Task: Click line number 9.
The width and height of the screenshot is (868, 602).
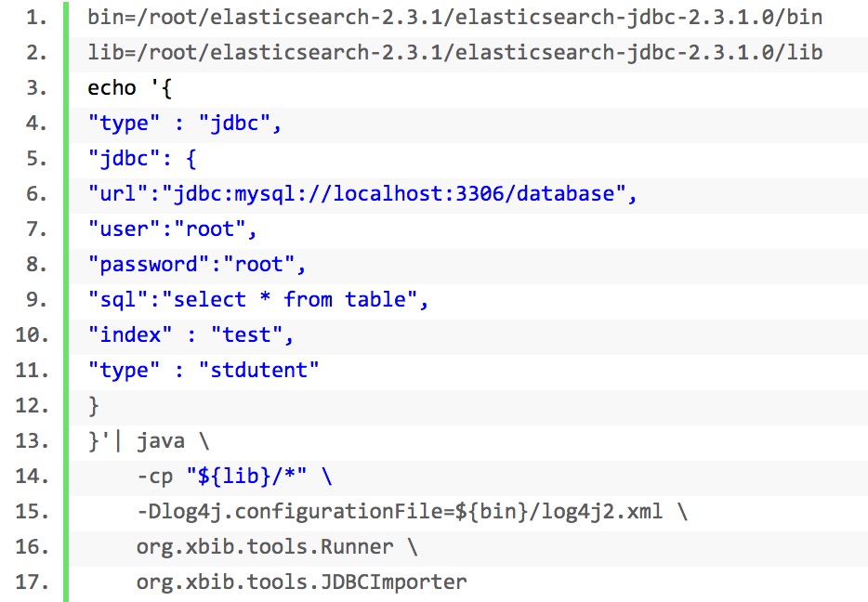Action: 36,300
